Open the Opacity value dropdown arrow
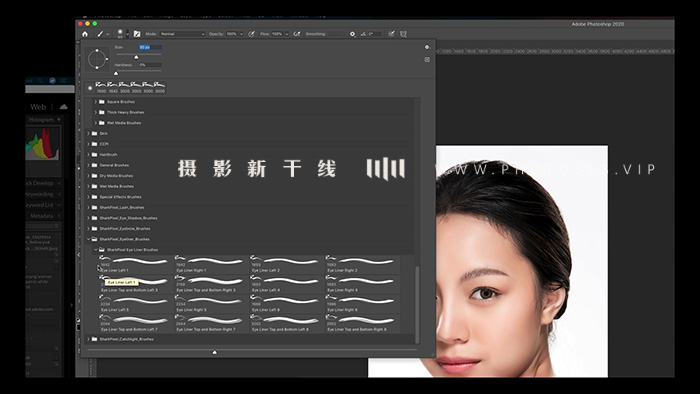This screenshot has width=700, height=394. (242, 34)
